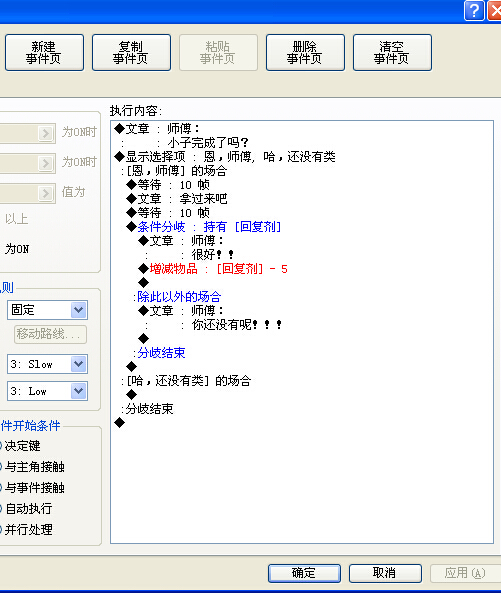501x593 pixels.
Task: Select empty diamond line below [哈,还没有类] 的场合
Action: coord(131,395)
